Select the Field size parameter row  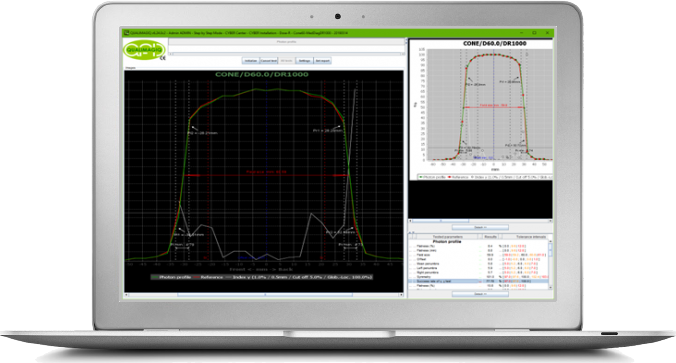point(479,255)
